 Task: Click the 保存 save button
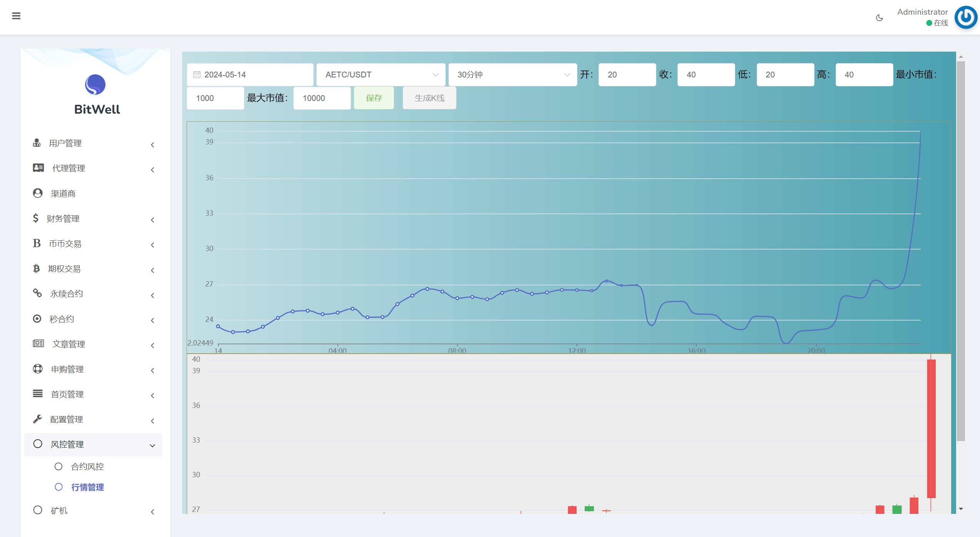click(x=374, y=98)
